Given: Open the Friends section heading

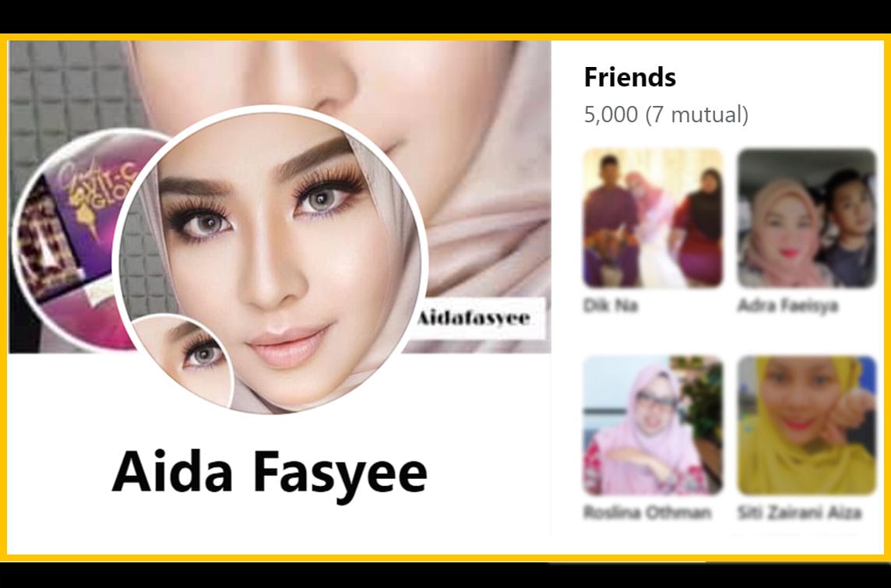Looking at the screenshot, I should point(629,77).
